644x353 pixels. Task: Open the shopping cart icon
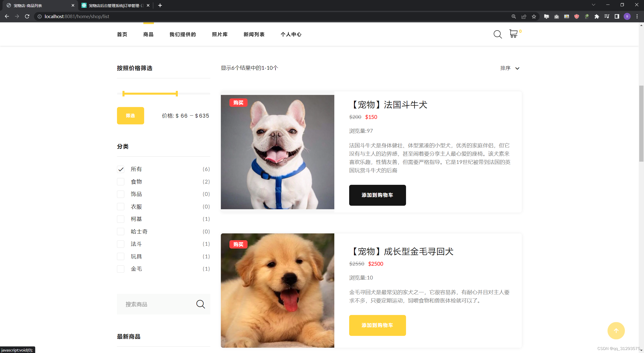513,34
